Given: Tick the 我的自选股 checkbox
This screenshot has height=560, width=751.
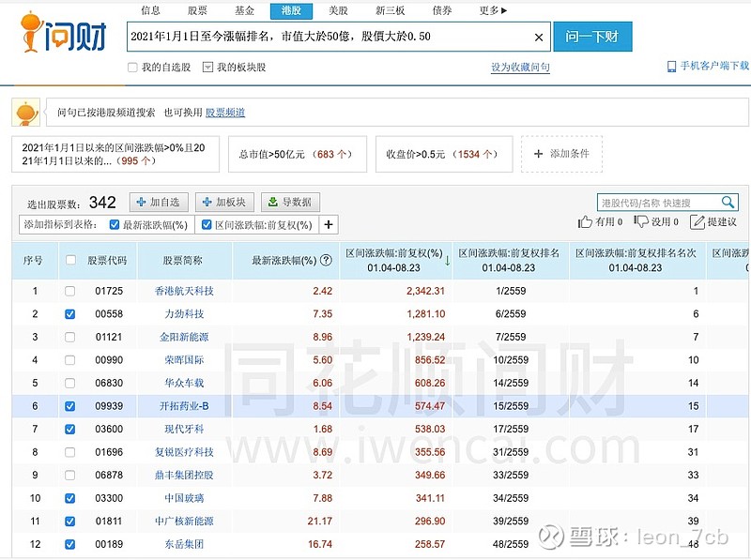Looking at the screenshot, I should click(132, 68).
